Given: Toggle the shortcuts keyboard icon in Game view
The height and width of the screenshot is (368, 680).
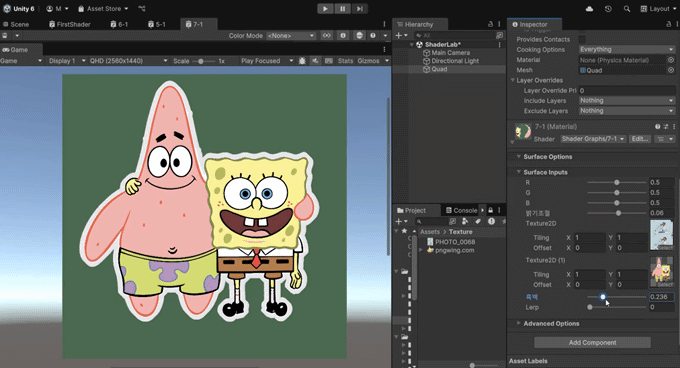Looking at the screenshot, I should 329,61.
